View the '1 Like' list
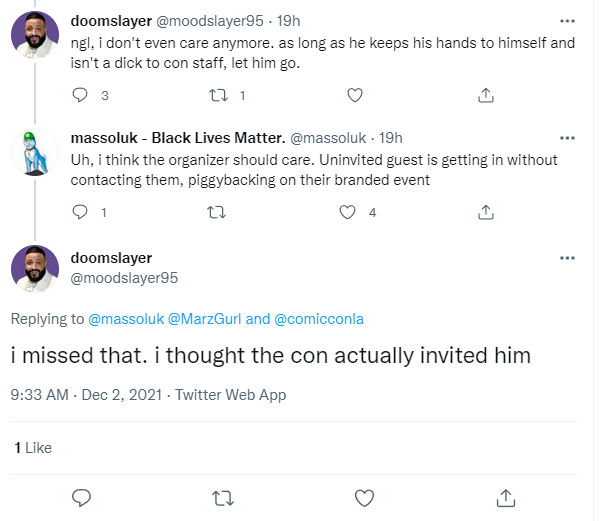The height and width of the screenshot is (521, 601). click(x=33, y=448)
